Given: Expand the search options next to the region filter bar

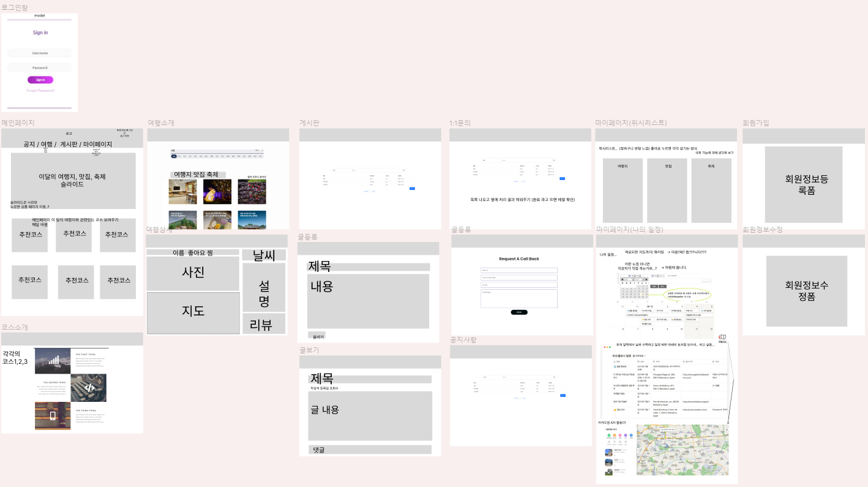Looking at the screenshot, I should point(260,150).
